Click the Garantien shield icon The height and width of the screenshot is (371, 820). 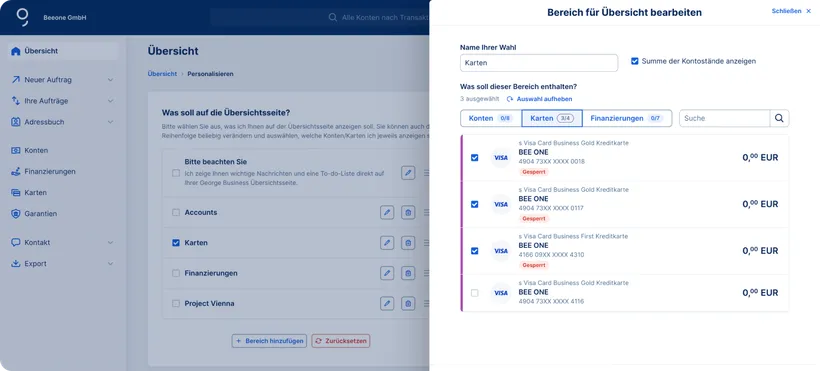[x=16, y=214]
